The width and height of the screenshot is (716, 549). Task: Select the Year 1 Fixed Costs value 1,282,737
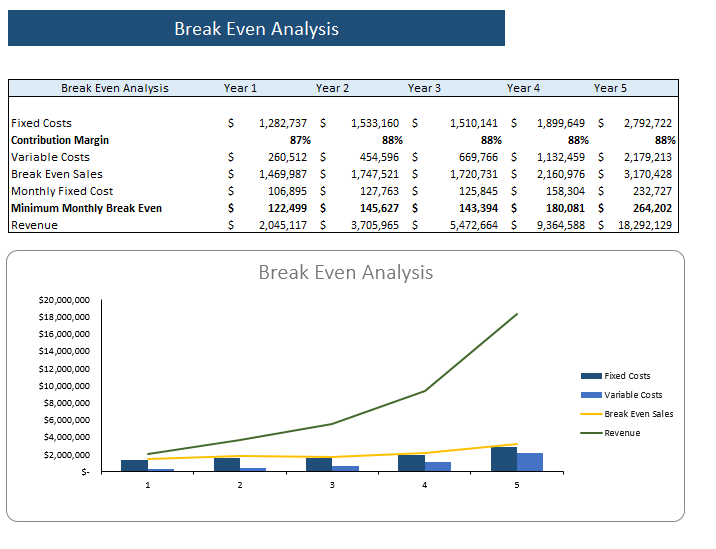(x=283, y=123)
